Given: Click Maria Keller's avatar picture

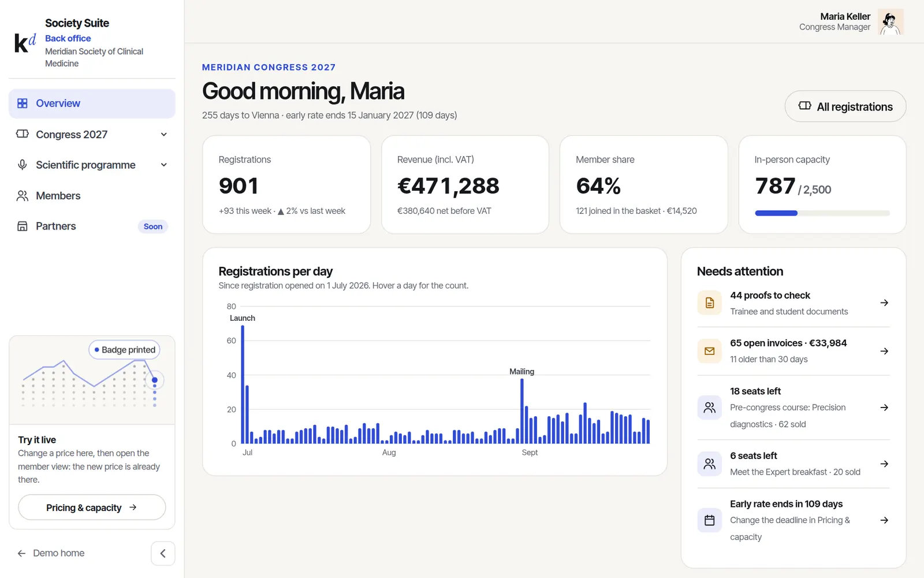Looking at the screenshot, I should coord(891,22).
